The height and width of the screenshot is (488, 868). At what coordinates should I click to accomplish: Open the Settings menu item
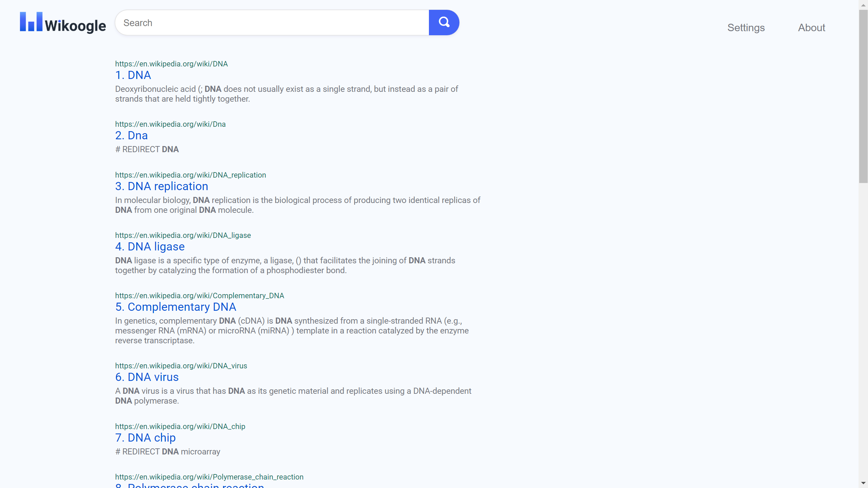pos(746,27)
